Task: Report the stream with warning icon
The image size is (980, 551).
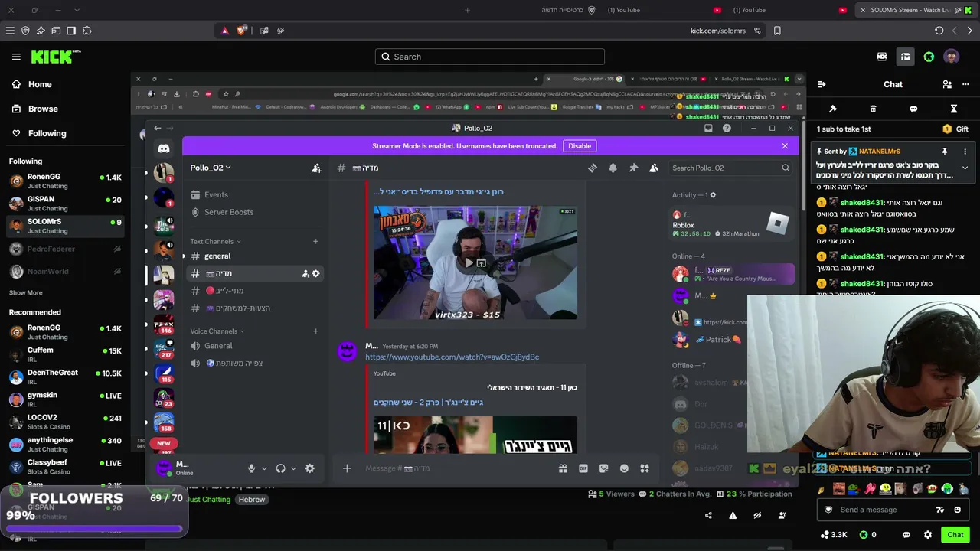Action: coord(733,516)
